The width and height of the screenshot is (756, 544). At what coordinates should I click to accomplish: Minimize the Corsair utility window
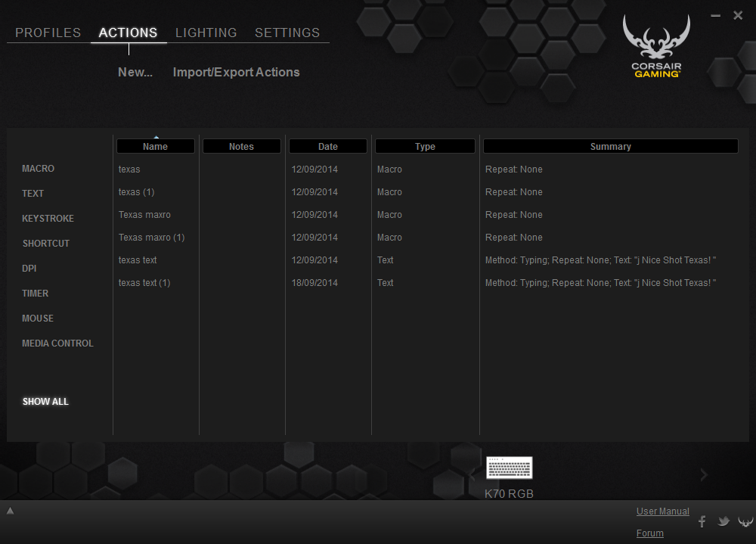tap(715, 15)
